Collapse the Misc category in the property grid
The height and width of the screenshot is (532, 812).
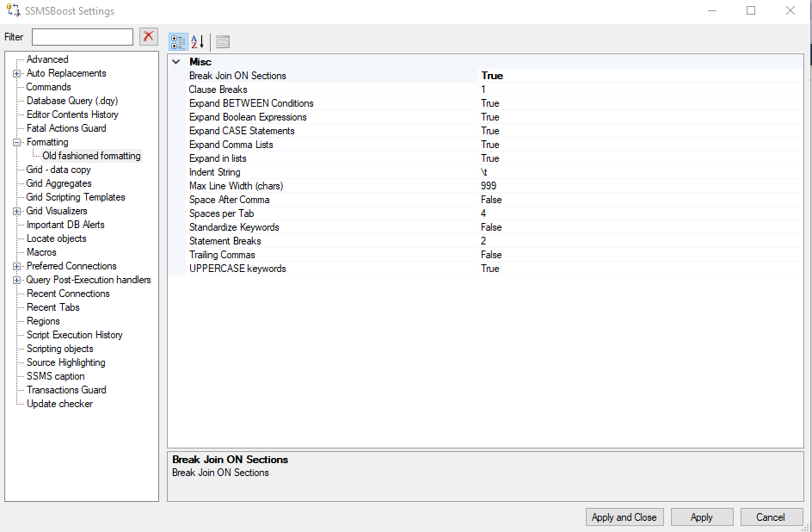pos(175,61)
